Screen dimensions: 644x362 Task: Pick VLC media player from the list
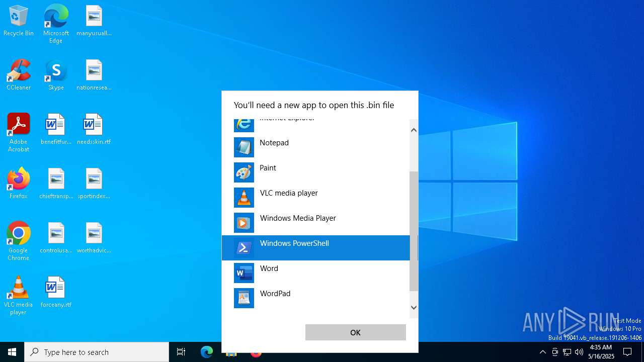coord(316,198)
